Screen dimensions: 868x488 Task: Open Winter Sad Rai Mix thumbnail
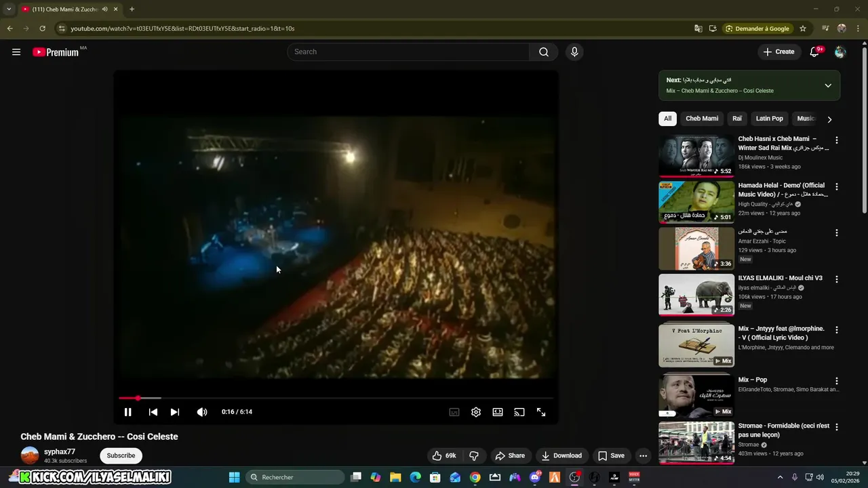click(x=696, y=156)
